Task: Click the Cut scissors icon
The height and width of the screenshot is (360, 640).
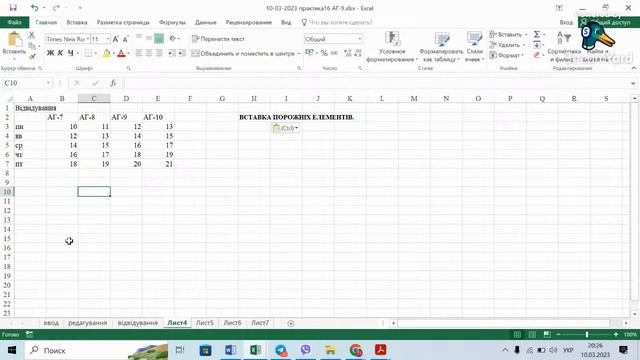Action: 32,36
